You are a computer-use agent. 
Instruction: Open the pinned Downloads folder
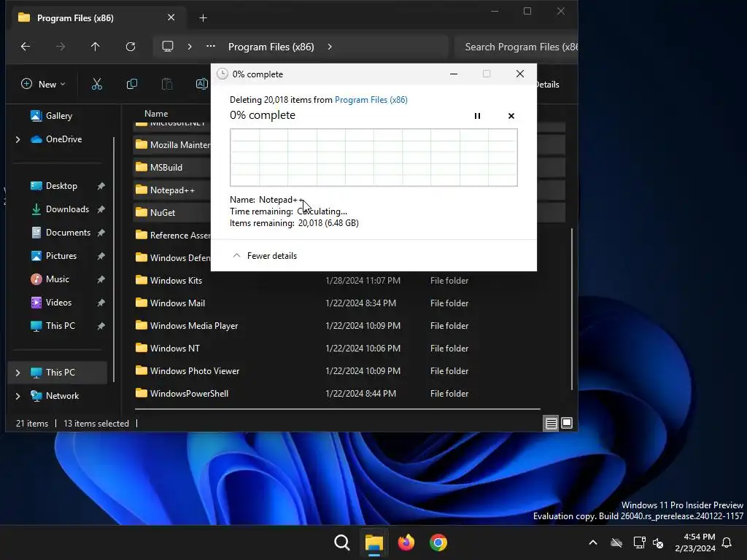pyautogui.click(x=61, y=209)
